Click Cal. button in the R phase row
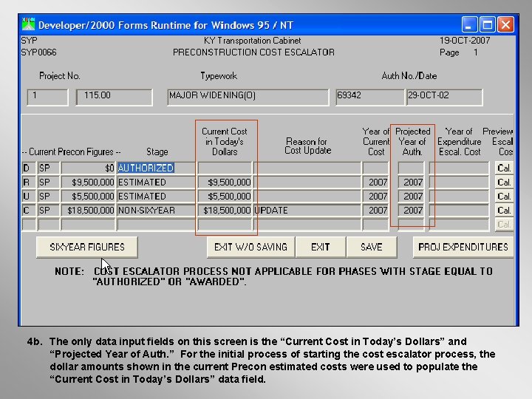The width and height of the screenshot is (532, 399). (504, 183)
